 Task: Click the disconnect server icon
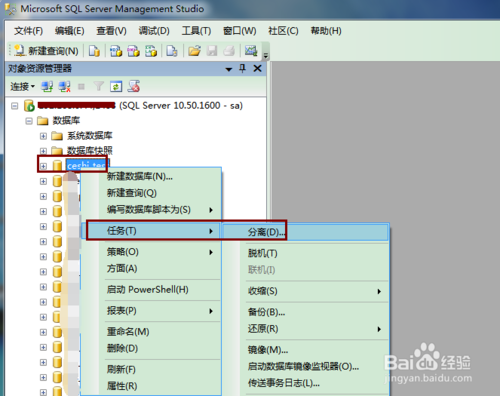[64, 87]
